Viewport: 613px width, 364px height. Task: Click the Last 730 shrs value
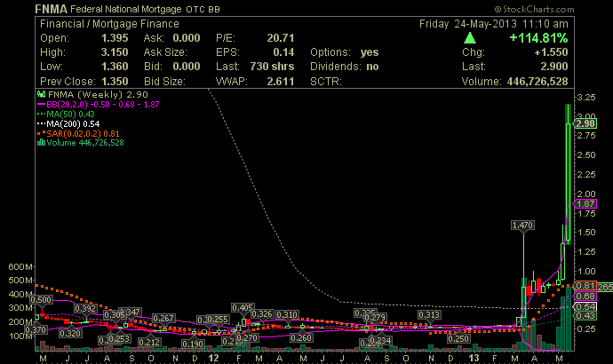272,67
